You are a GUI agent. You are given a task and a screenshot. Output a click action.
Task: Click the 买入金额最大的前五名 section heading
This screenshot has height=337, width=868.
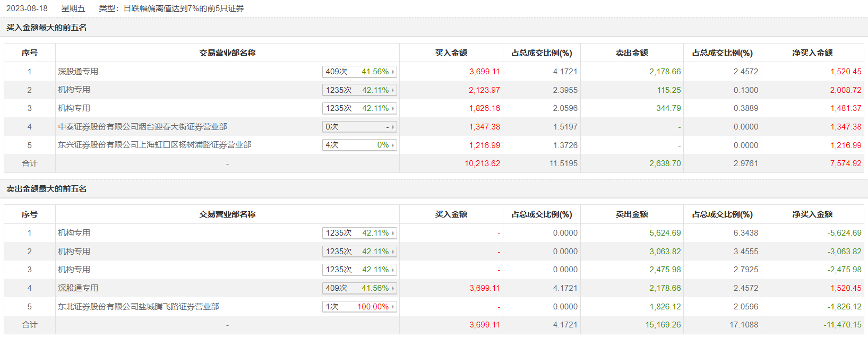tap(47, 28)
